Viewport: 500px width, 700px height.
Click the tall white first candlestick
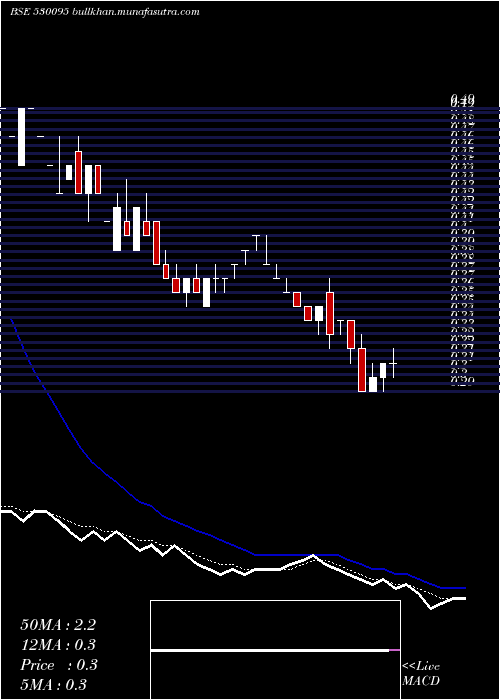click(x=21, y=137)
